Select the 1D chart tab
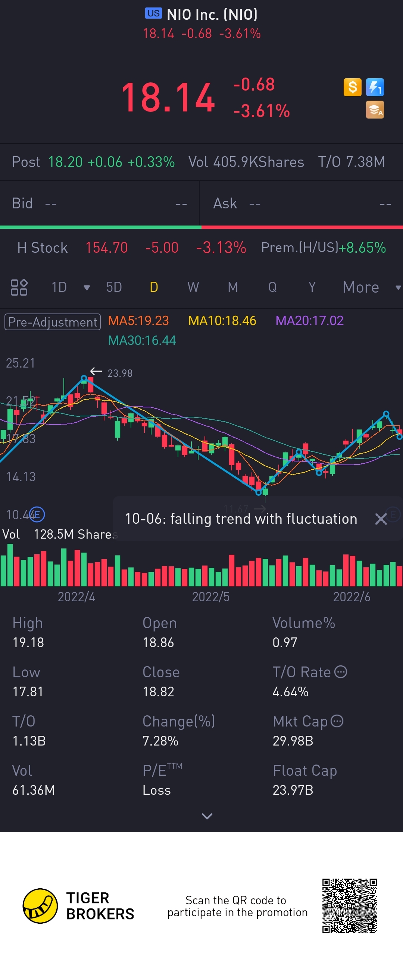 click(59, 287)
